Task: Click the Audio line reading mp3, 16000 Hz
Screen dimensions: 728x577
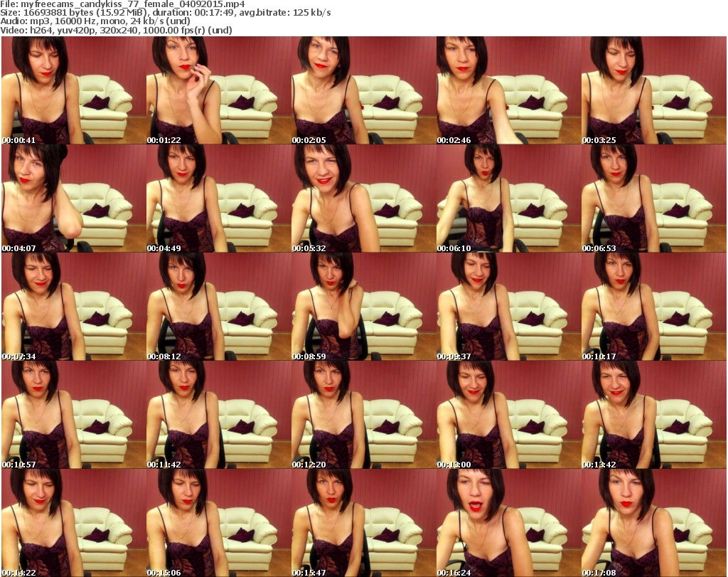Action: pyautogui.click(x=95, y=21)
